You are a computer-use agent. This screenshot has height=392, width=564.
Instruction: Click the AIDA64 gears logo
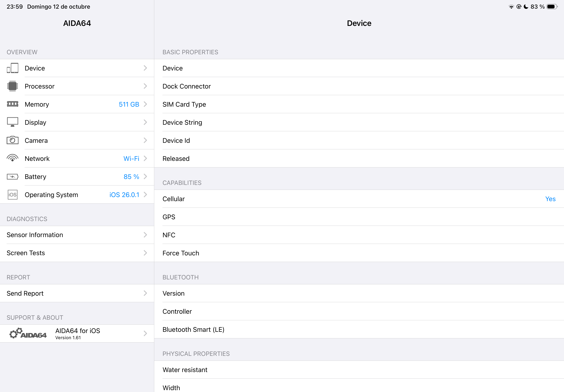pos(28,333)
